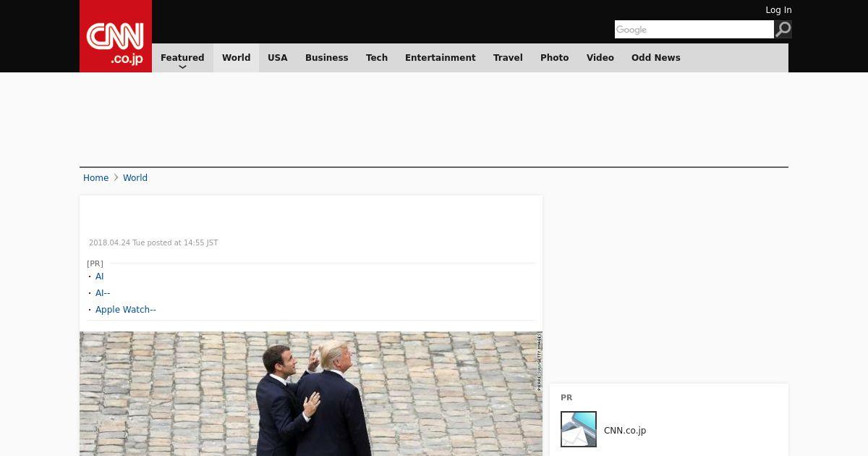Open the AI PR link
Screen dimensions: 868x456
tap(100, 276)
